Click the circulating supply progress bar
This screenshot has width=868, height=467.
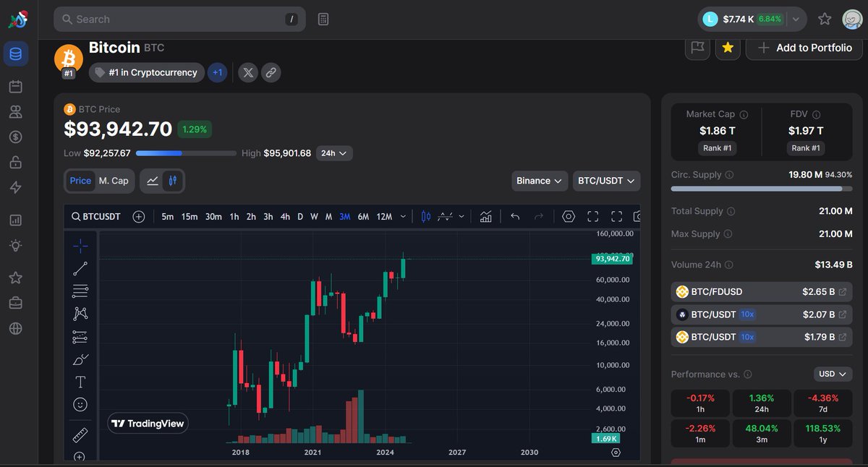pos(762,189)
